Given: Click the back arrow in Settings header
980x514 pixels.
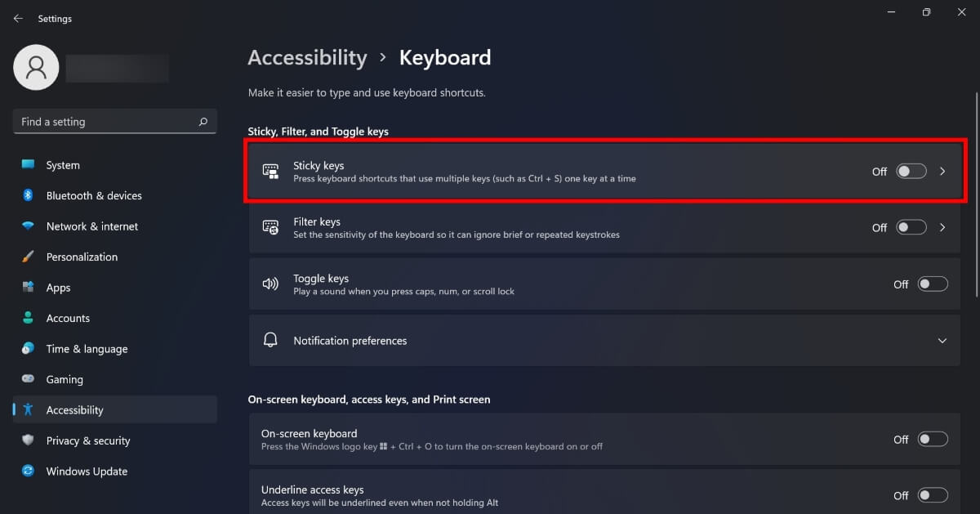Looking at the screenshot, I should [18, 19].
